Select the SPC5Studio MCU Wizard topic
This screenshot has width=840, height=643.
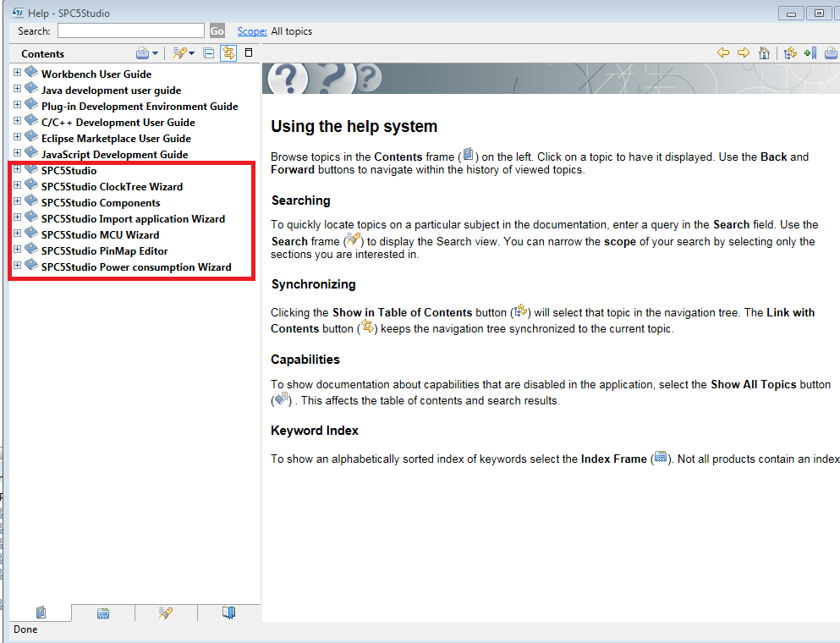click(x=100, y=234)
